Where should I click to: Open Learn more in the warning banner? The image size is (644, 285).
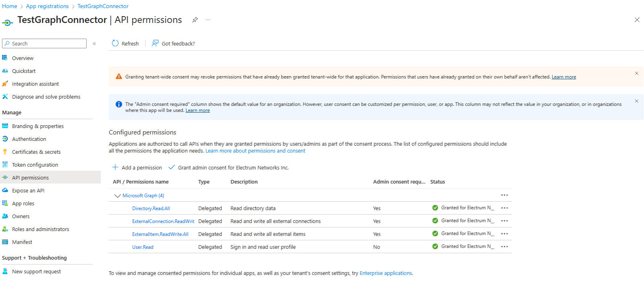[564, 77]
